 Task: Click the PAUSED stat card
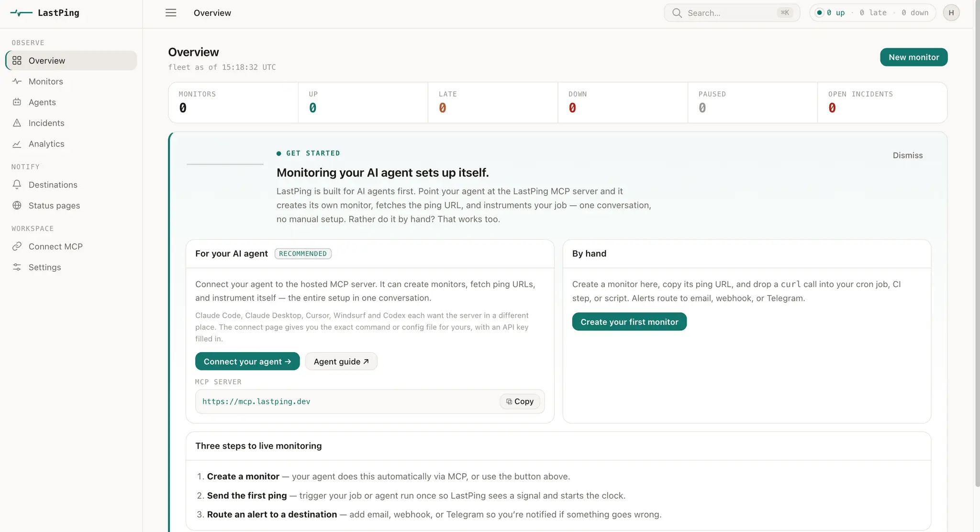pos(753,102)
